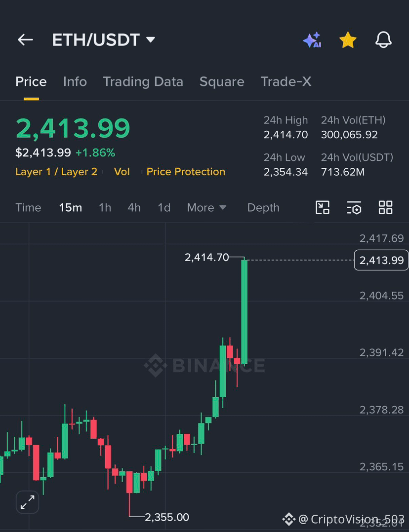Select the Square tab
This screenshot has height=532, width=409.
coord(222,82)
